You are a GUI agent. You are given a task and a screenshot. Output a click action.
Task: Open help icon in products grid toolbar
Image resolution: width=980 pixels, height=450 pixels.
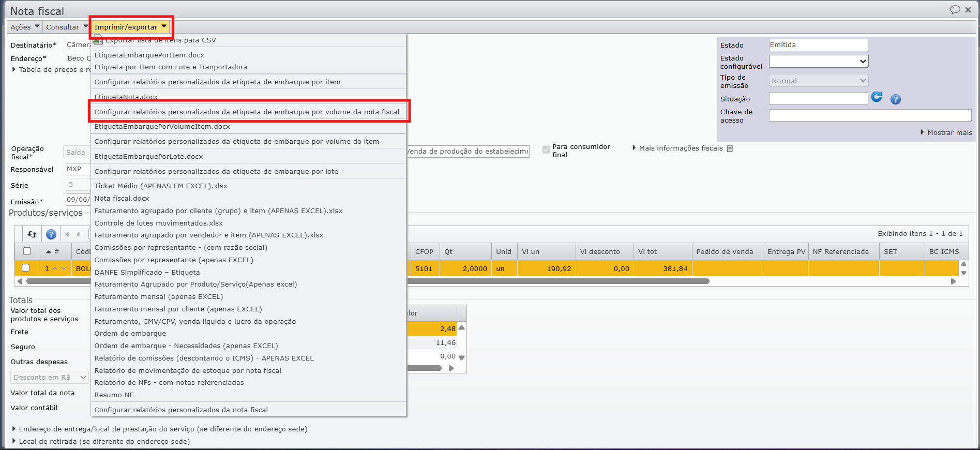point(51,234)
